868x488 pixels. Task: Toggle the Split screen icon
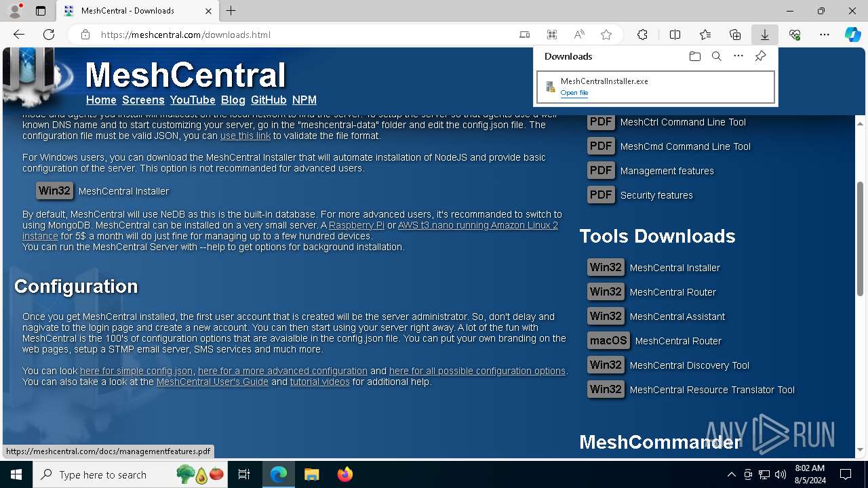675,35
